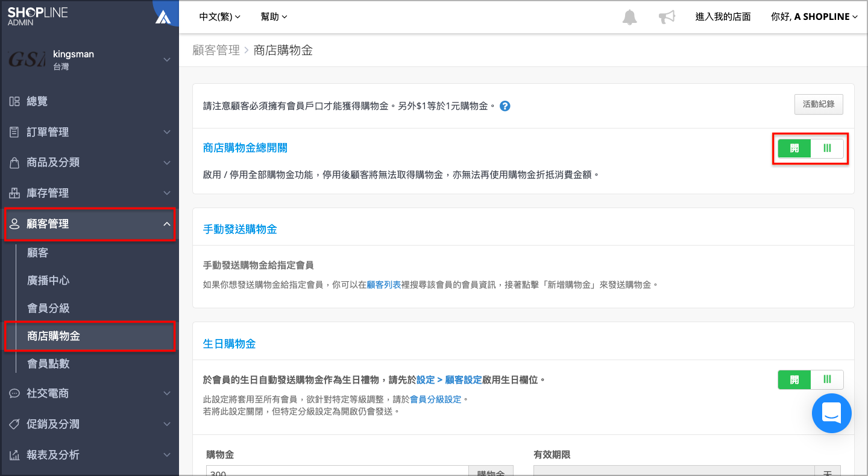Open the 幫助 help dropdown

coord(274,17)
